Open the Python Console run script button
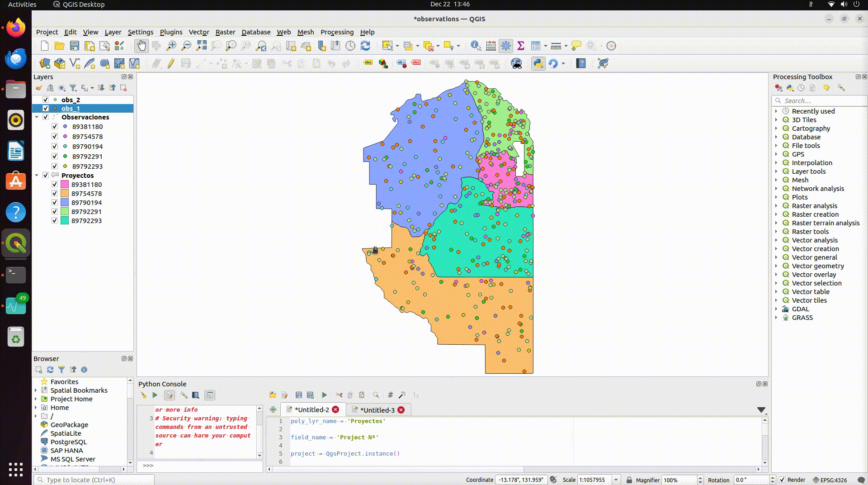868x485 pixels. 324,395
